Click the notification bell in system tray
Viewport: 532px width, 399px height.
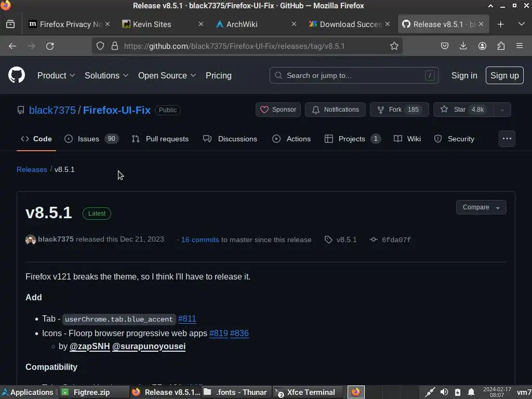(x=471, y=392)
